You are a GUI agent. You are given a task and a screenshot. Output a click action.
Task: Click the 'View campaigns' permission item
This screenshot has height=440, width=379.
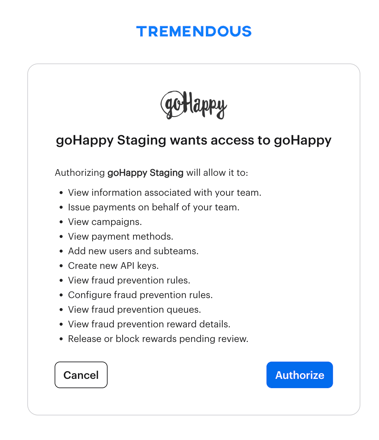tap(105, 222)
